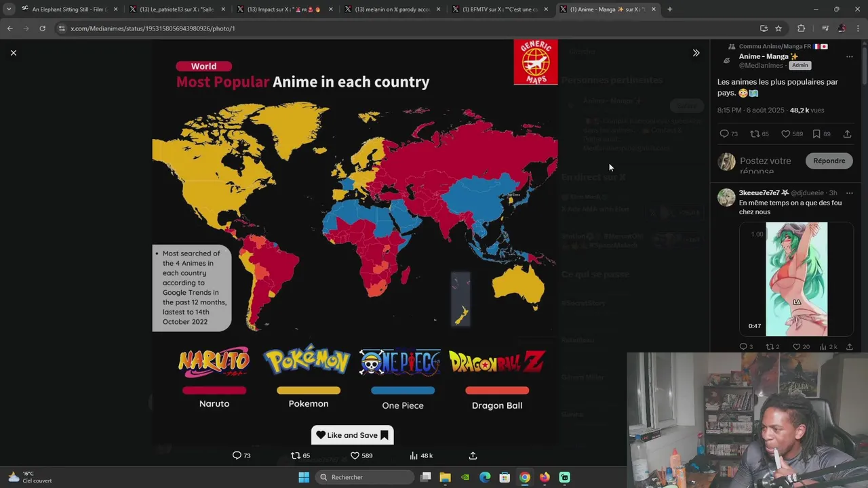
Task: Like the photo with the heart icon showing 589
Action: pos(355,455)
